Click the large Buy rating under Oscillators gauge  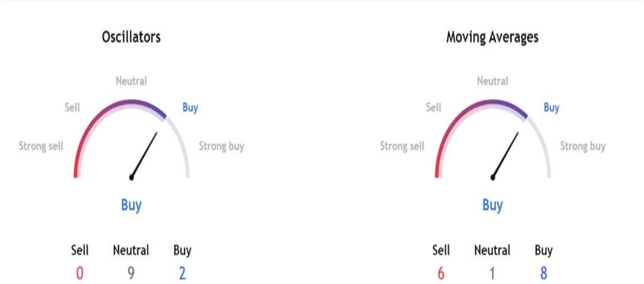tap(131, 205)
